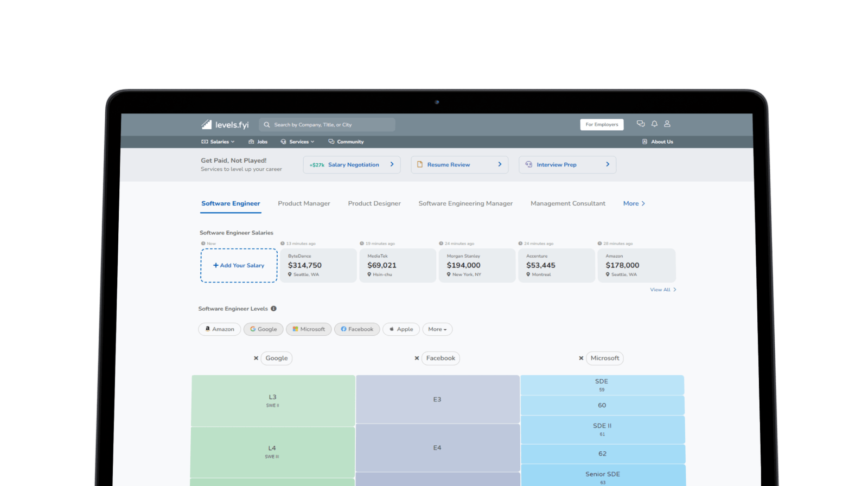Click the Salary Negotiation chevron arrow
The height and width of the screenshot is (486, 868).
point(392,164)
